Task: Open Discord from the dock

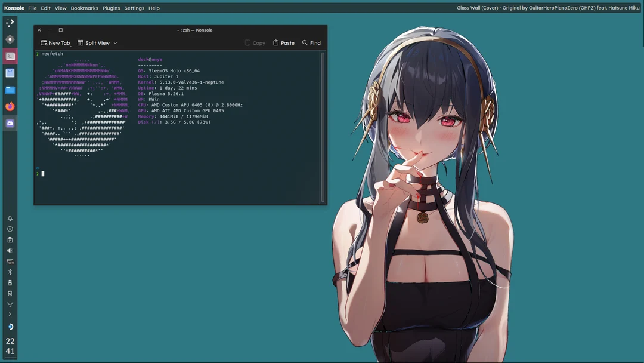Action: pyautogui.click(x=10, y=123)
